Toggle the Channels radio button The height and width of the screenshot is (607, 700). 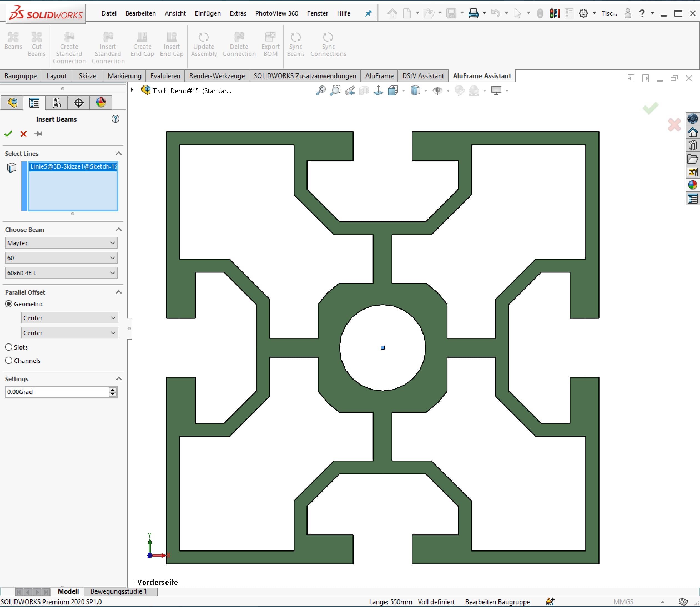coord(8,360)
